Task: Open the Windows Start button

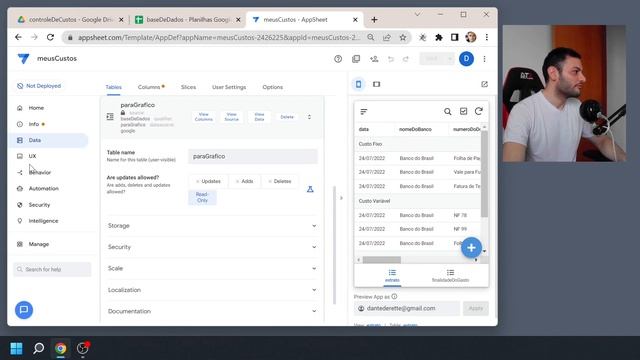Action: [16, 348]
